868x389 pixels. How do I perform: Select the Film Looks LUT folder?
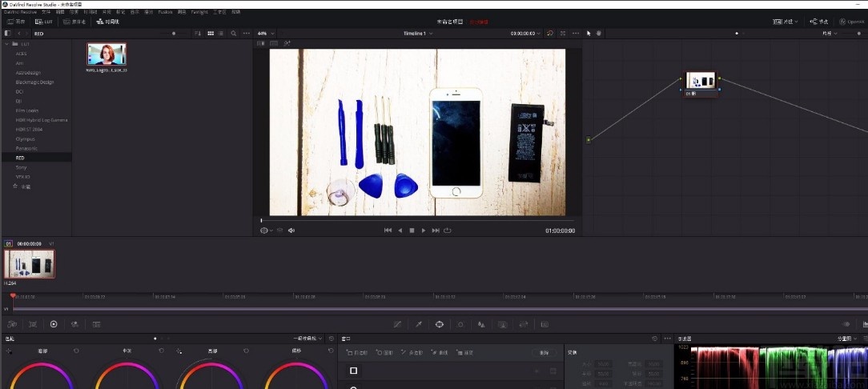tap(27, 110)
